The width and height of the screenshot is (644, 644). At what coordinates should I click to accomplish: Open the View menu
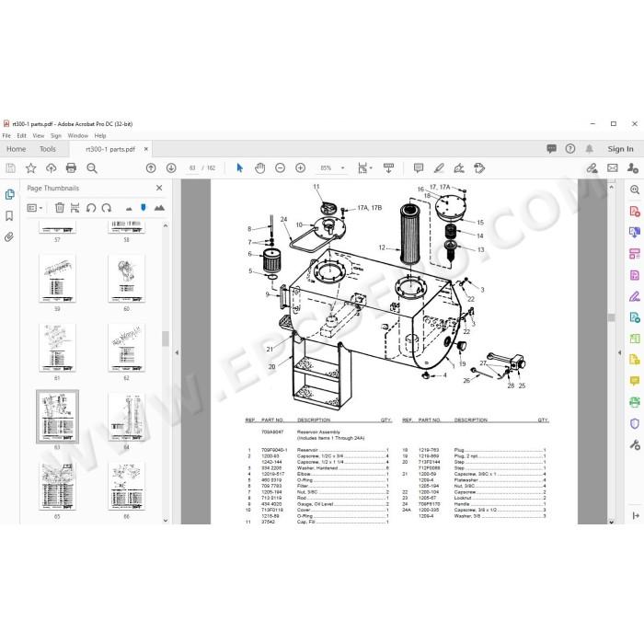point(39,135)
